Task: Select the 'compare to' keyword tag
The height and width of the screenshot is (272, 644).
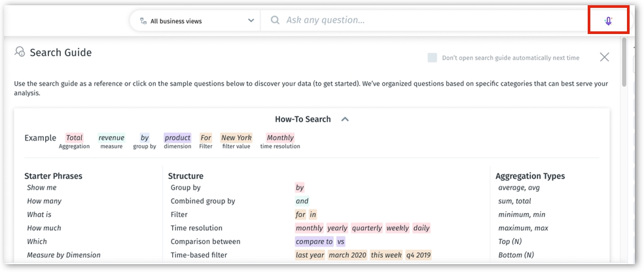Action: coord(314,241)
